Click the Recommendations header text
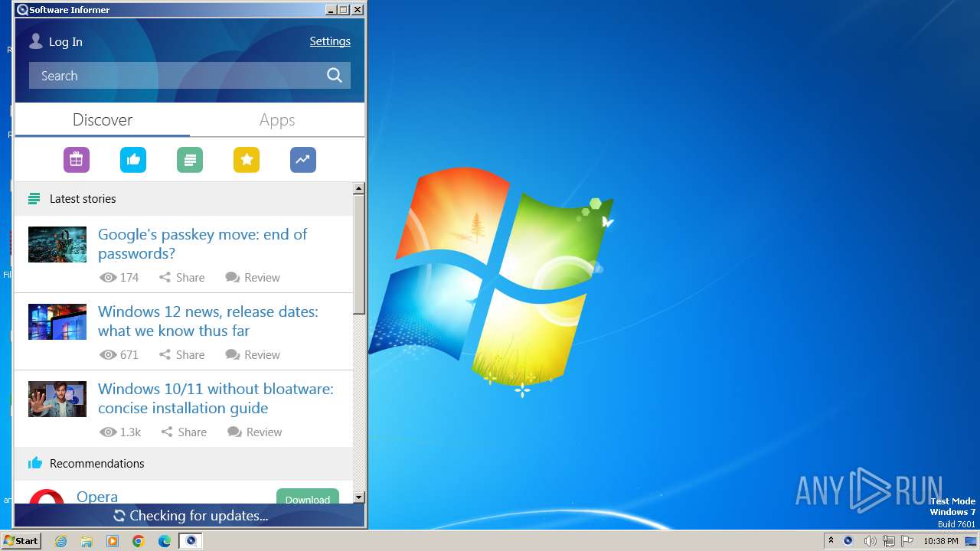This screenshot has width=980, height=551. (x=97, y=464)
